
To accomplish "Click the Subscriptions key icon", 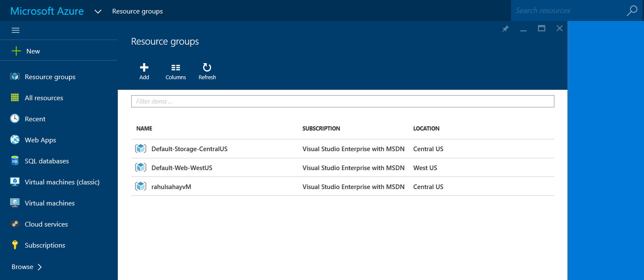I will click(15, 245).
